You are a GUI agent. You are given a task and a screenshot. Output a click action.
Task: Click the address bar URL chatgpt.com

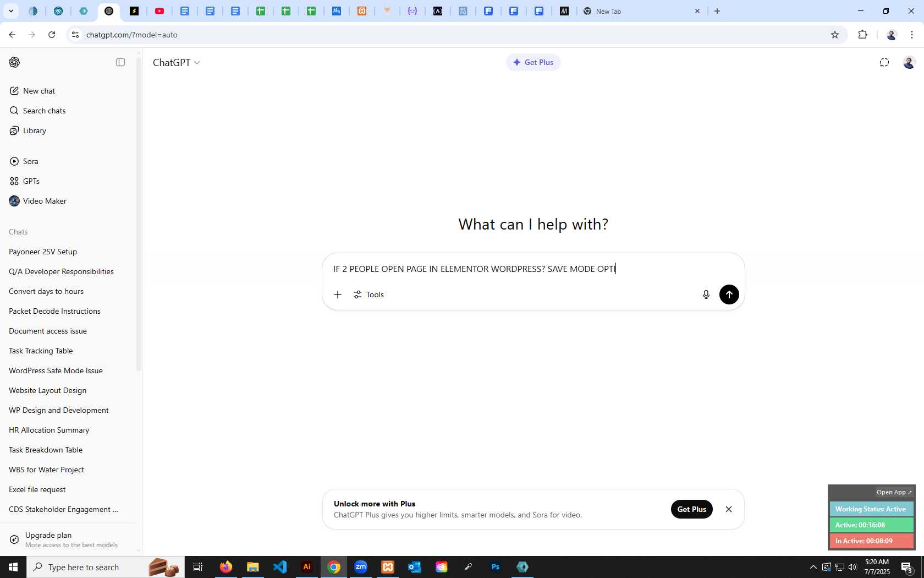pos(131,35)
